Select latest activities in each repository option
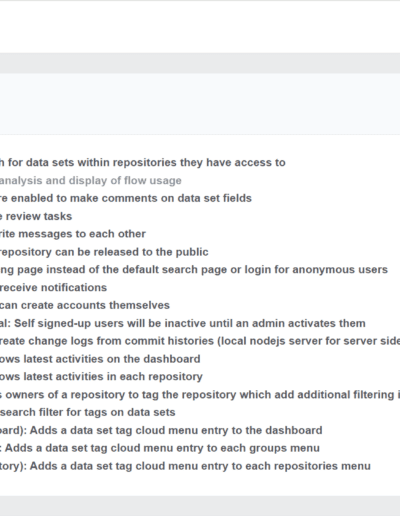400x516 pixels. coord(101,377)
